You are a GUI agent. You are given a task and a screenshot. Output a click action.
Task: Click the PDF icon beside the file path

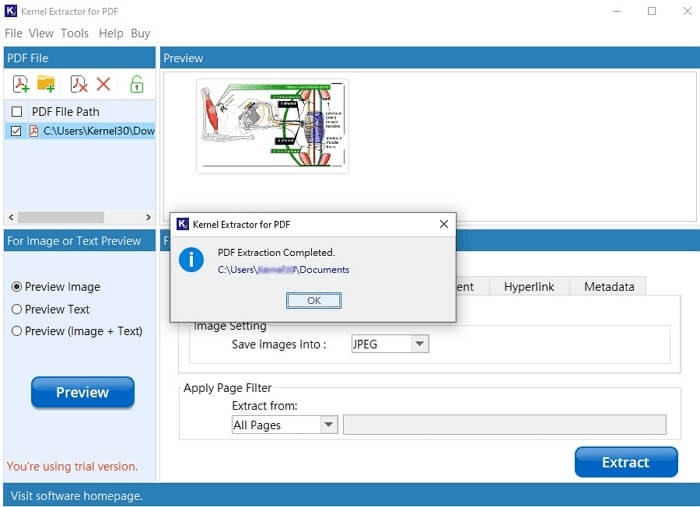[x=33, y=131]
